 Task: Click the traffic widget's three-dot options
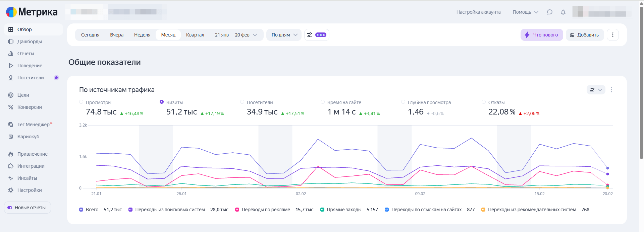[611, 90]
